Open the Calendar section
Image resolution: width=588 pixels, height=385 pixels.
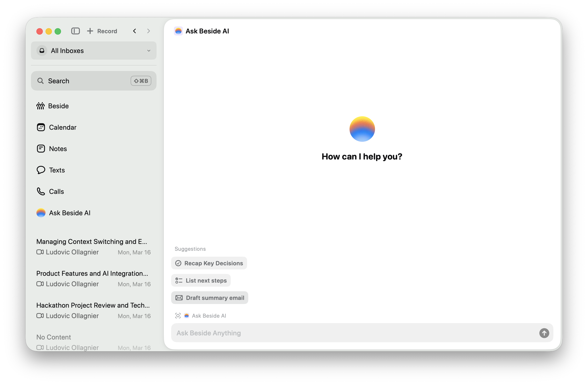94,127
